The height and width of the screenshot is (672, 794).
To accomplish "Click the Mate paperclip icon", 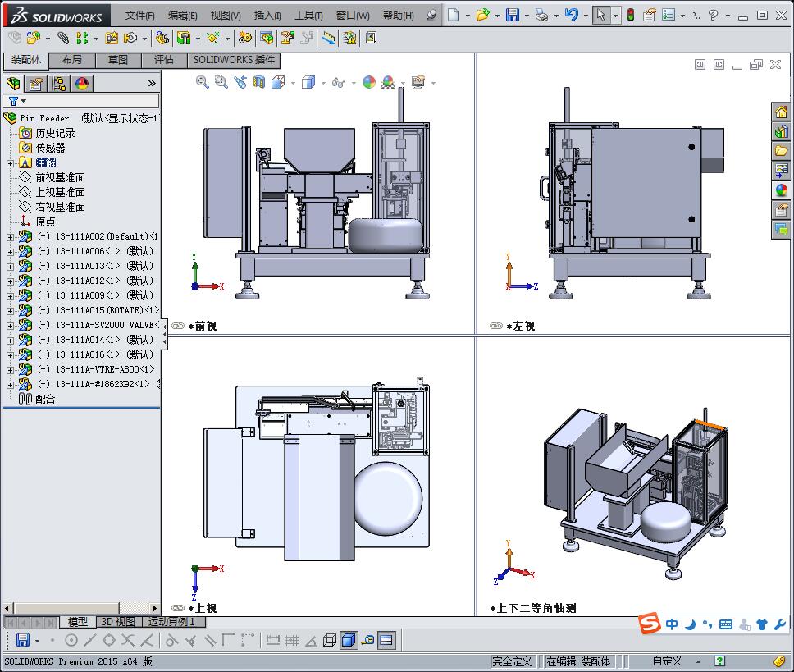I will click(x=63, y=38).
